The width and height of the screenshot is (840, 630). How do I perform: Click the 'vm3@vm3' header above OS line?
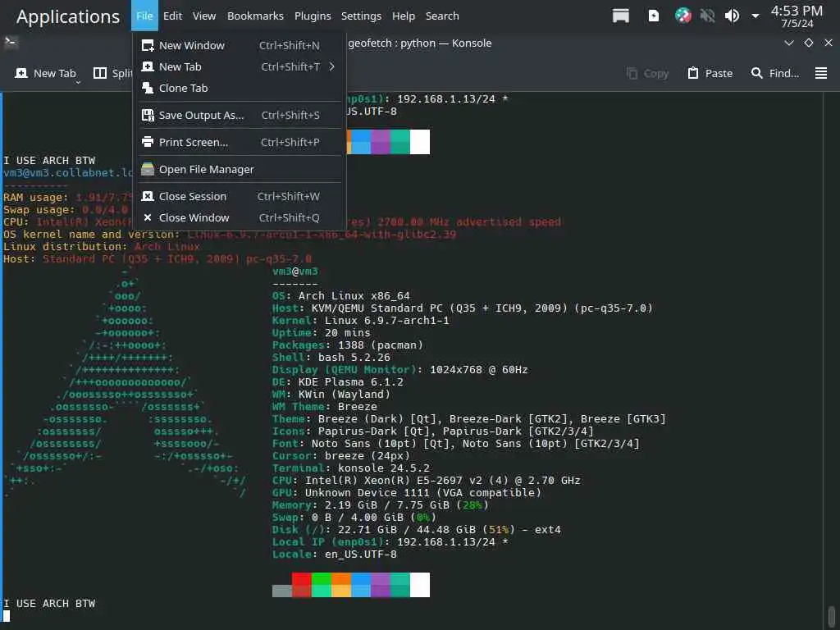294,271
